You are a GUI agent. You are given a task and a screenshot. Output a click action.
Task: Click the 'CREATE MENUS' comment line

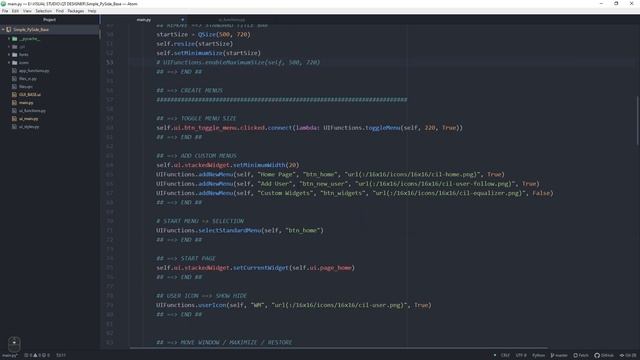pyautogui.click(x=189, y=90)
